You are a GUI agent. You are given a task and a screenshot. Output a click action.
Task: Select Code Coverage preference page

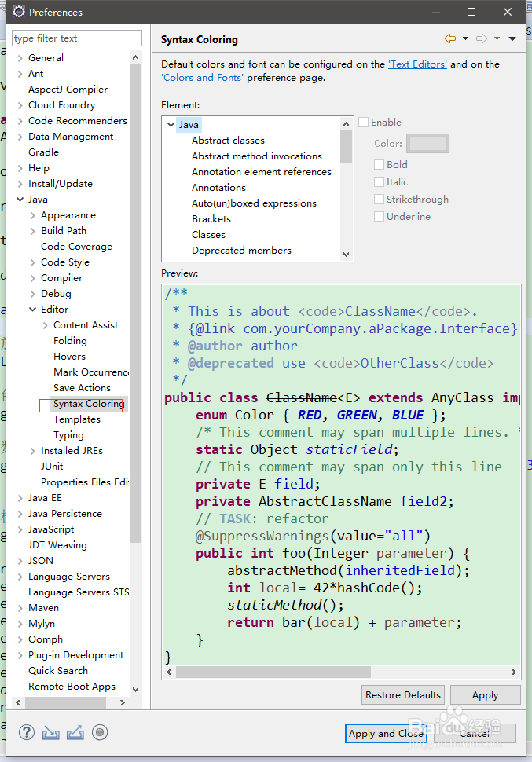pyautogui.click(x=76, y=247)
